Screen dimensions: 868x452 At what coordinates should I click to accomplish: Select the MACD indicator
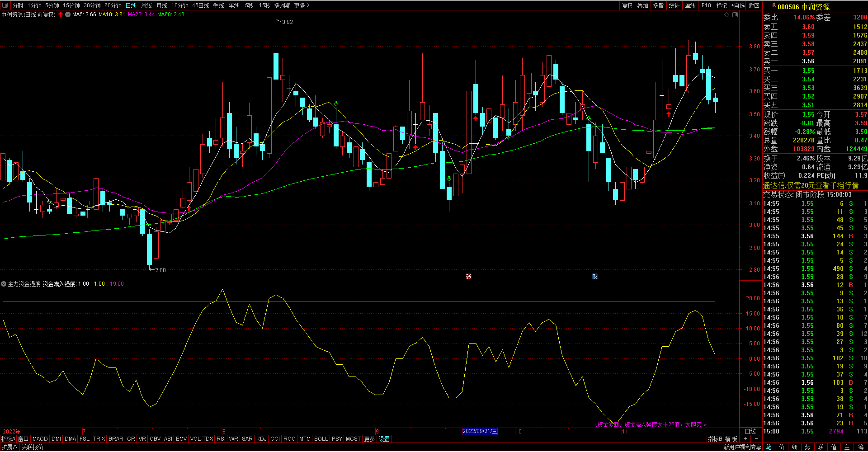tap(40, 439)
